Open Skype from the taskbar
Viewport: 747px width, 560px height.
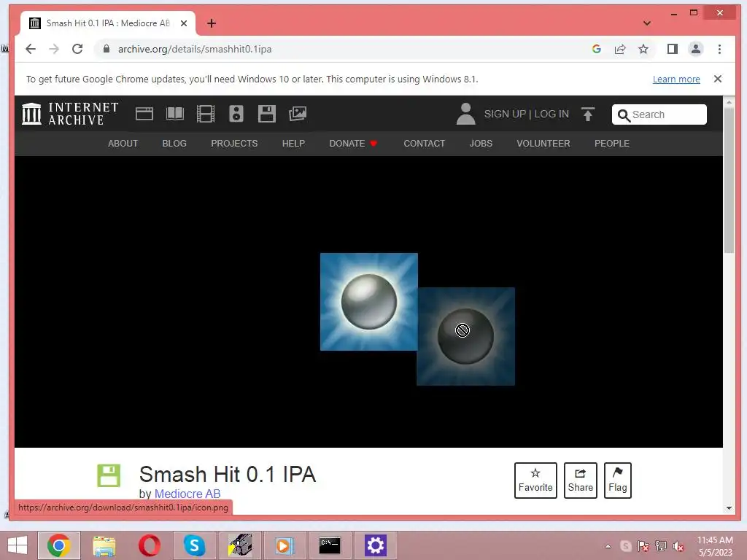click(194, 545)
